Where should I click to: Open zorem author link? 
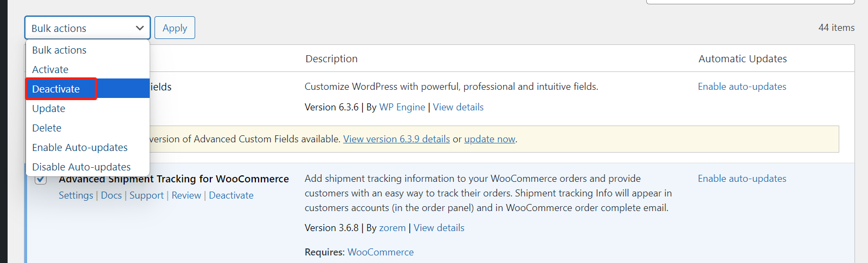pos(393,228)
